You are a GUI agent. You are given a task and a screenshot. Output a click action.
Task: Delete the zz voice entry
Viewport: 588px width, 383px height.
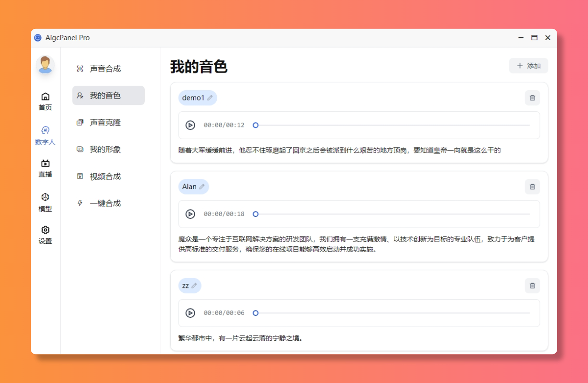(x=532, y=286)
